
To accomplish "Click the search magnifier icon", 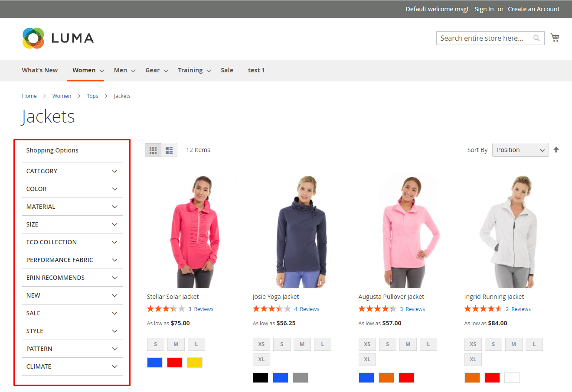I will [x=536, y=38].
